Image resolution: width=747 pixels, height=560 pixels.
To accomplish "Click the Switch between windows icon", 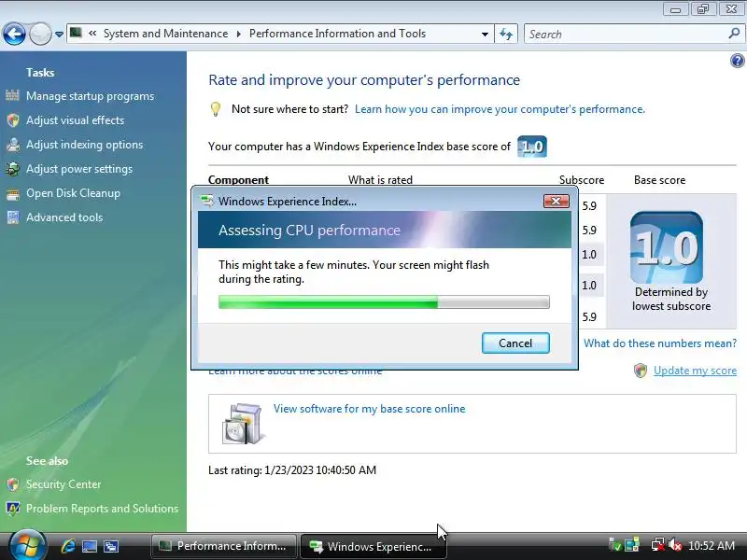I will tap(111, 546).
